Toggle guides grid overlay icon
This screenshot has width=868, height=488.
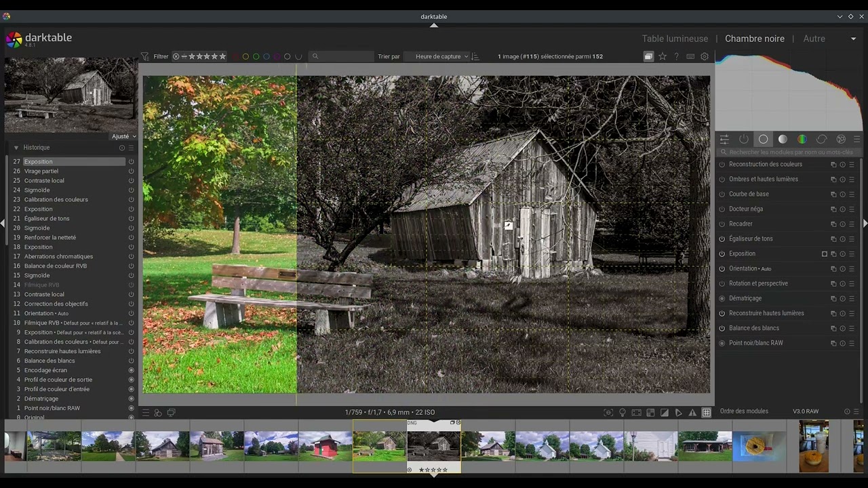pos(706,412)
